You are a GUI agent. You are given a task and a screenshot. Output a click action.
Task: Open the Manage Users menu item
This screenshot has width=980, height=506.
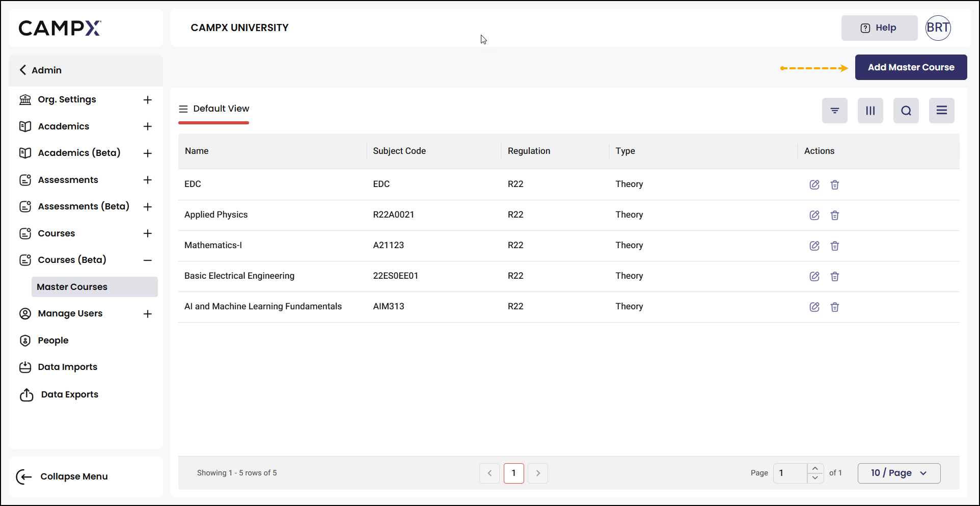pyautogui.click(x=70, y=313)
